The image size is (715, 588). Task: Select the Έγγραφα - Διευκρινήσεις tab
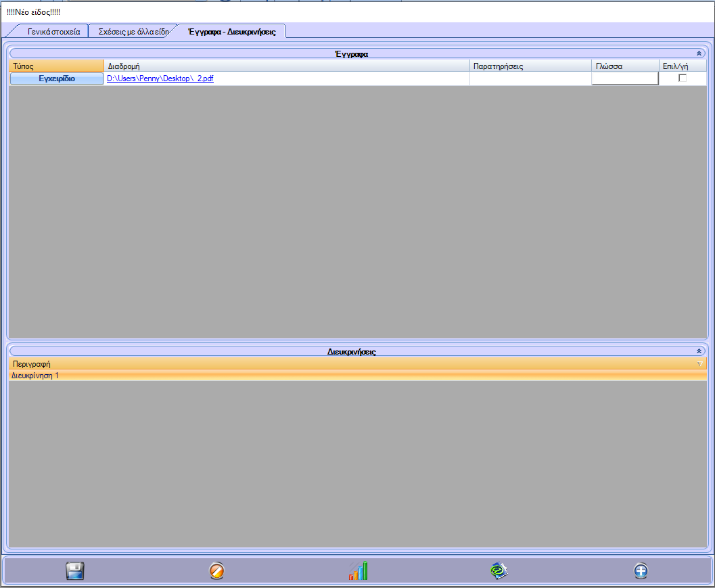coord(231,32)
